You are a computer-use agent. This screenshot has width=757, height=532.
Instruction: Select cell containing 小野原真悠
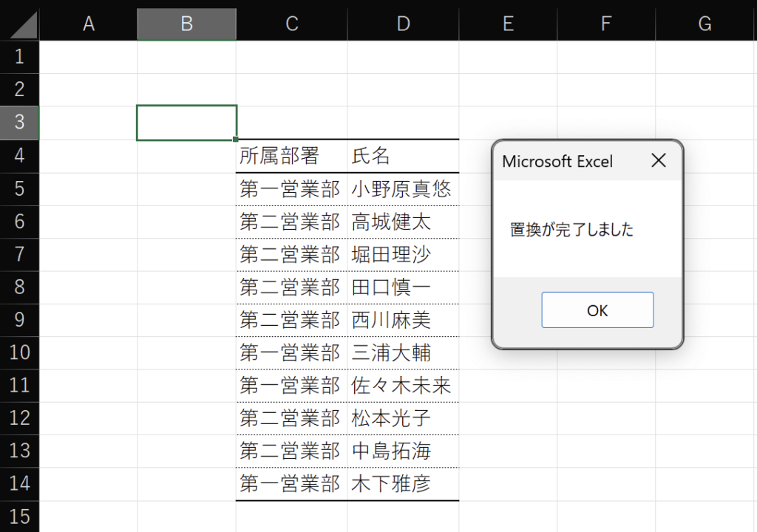click(x=403, y=189)
